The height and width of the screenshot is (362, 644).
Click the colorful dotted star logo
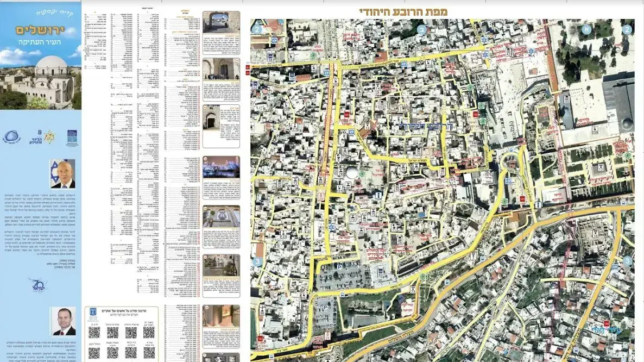pyautogui.click(x=50, y=137)
